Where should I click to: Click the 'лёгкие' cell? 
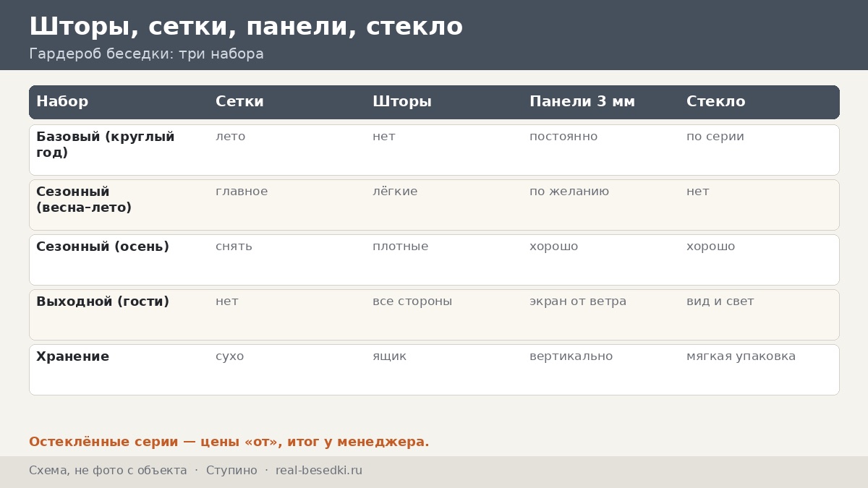tap(395, 192)
